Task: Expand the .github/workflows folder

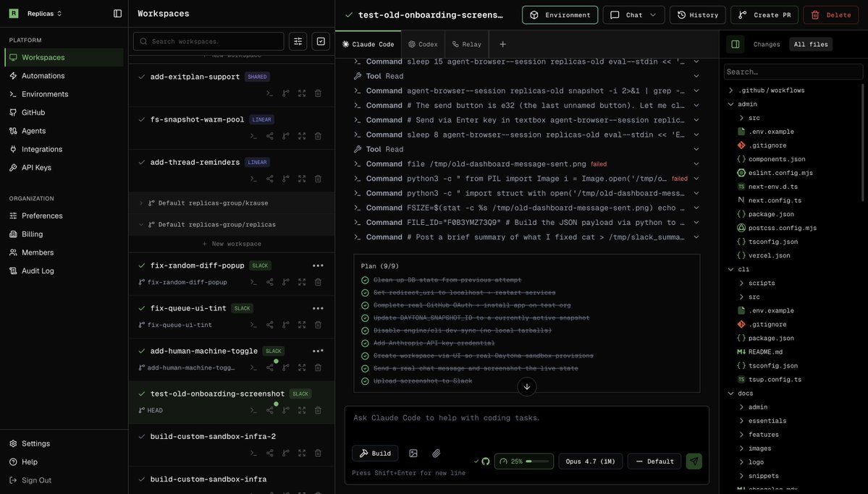Action: pos(766,90)
